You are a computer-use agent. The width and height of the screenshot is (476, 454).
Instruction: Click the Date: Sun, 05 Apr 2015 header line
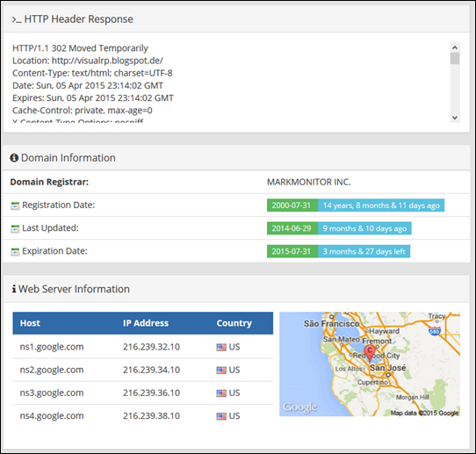click(88, 85)
